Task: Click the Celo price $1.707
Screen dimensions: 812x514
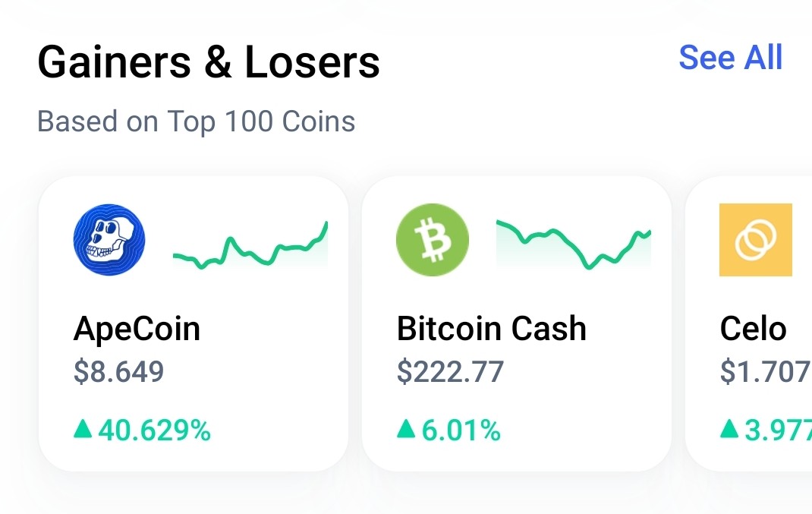Action: pyautogui.click(x=766, y=371)
